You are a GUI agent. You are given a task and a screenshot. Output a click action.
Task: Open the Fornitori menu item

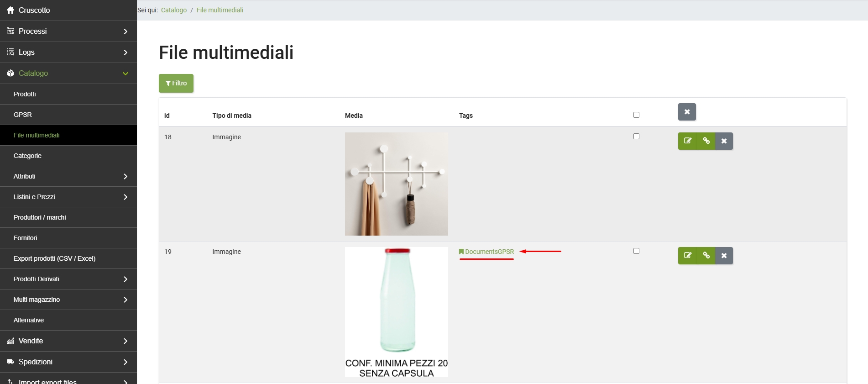tap(68, 238)
